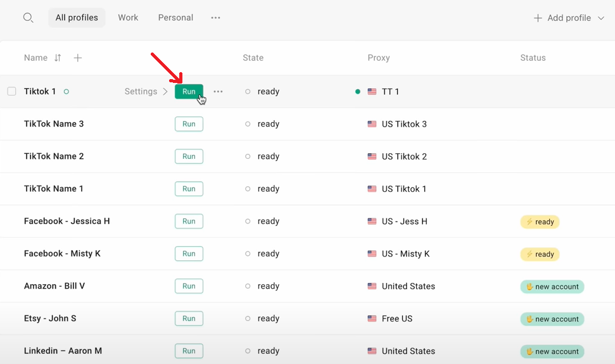Run the TikTok Name 2 profile

189,156
